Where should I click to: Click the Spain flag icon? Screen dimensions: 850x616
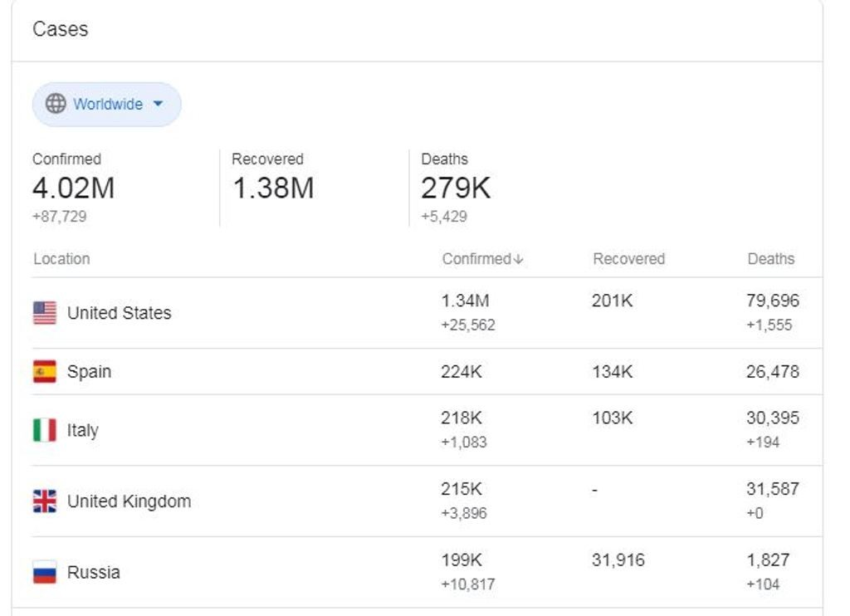[45, 371]
